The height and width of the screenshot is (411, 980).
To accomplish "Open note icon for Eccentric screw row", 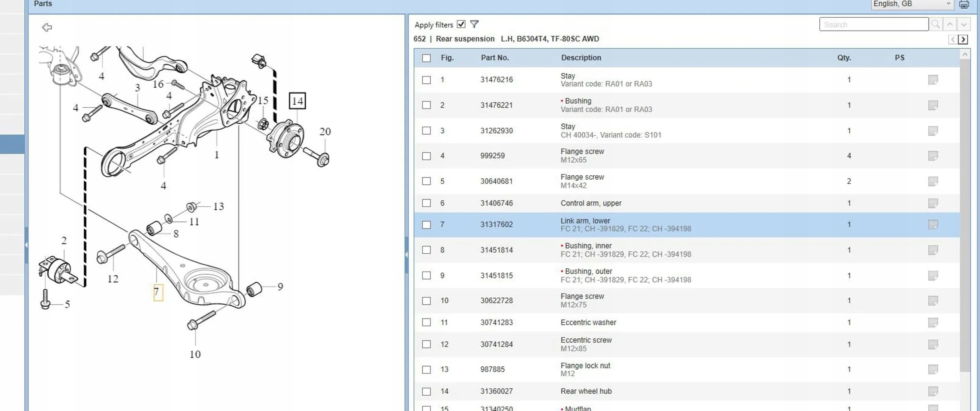I will [933, 344].
